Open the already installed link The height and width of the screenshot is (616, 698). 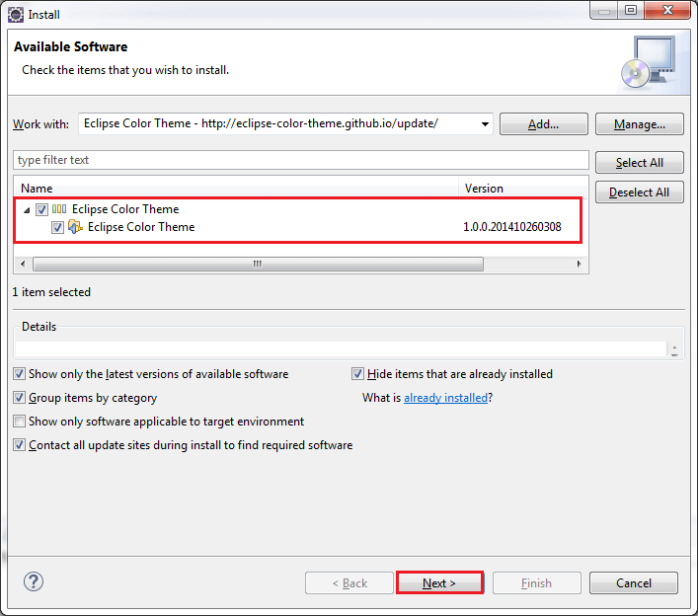coord(445,398)
